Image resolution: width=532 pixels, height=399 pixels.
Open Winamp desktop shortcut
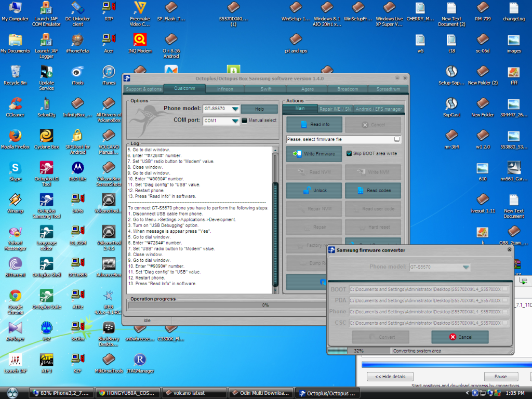[15, 203]
